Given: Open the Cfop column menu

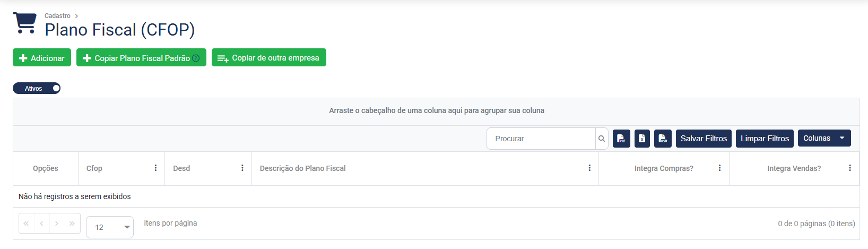Looking at the screenshot, I should pyautogui.click(x=155, y=168).
